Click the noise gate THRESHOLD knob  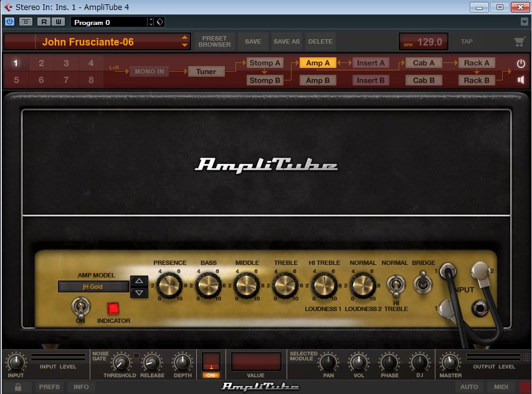pos(121,362)
